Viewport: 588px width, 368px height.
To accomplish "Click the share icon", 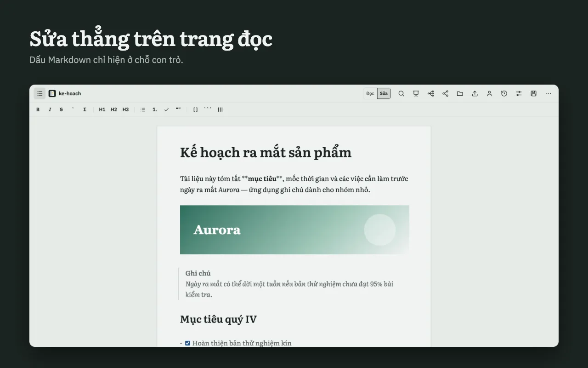I will 446,93.
